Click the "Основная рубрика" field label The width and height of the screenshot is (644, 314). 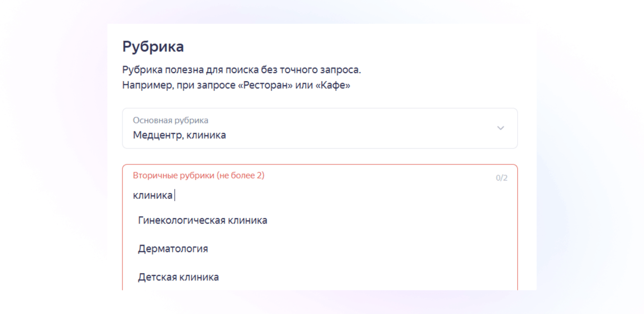click(x=171, y=121)
